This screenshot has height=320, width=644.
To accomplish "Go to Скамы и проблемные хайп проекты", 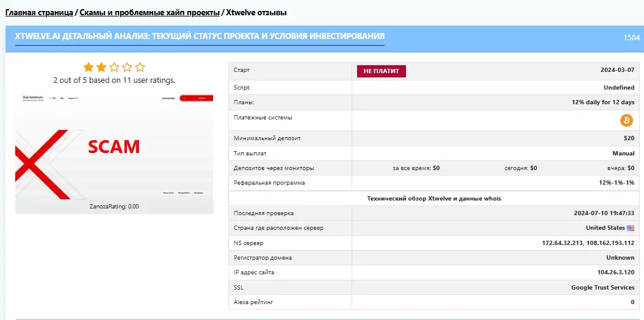I will click(x=149, y=12).
